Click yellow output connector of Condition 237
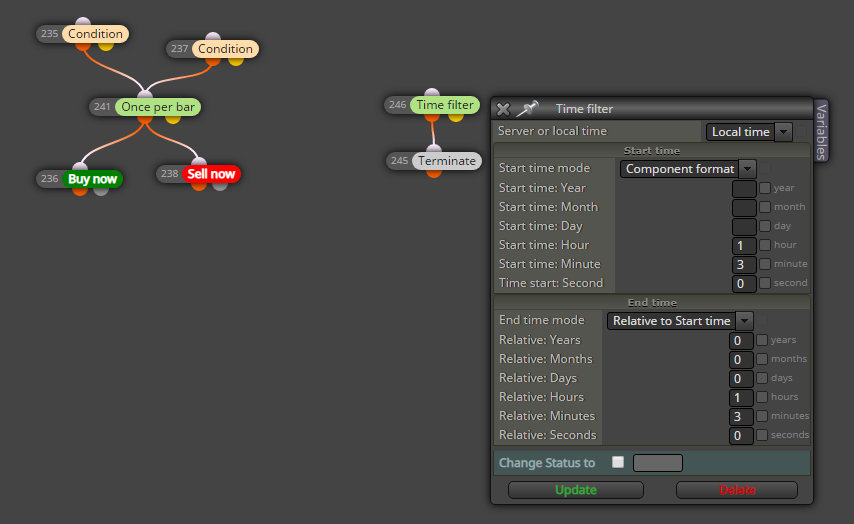This screenshot has height=524, width=854. point(236,61)
